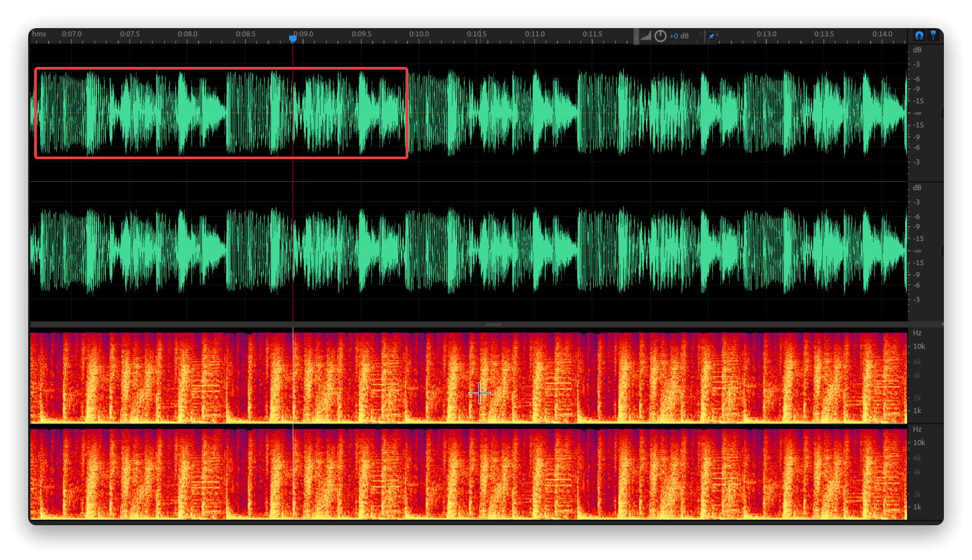The height and width of the screenshot is (560, 972).
Task: Click the 0:08.5 mark on time ruler
Action: pos(246,33)
